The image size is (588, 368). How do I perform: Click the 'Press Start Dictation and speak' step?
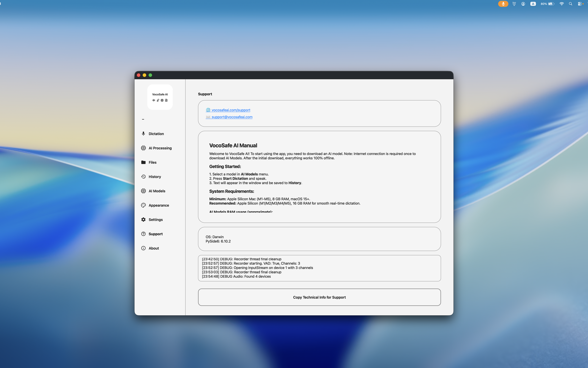tap(238, 178)
